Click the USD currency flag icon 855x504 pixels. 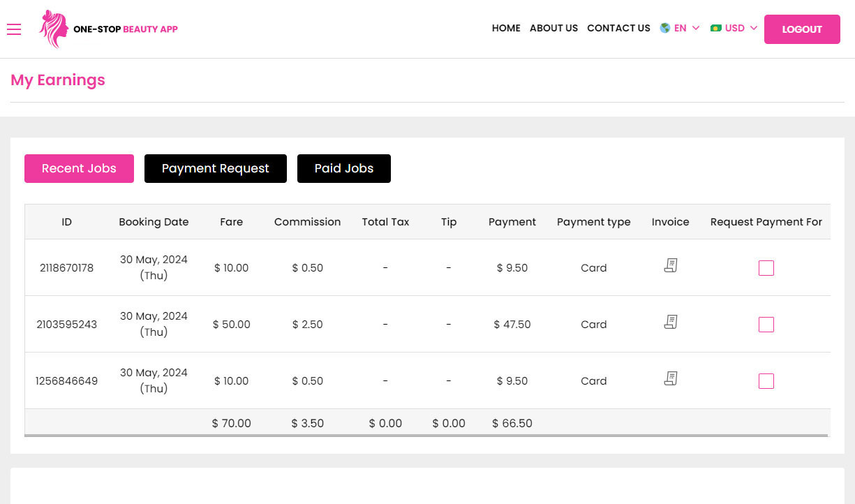715,28
